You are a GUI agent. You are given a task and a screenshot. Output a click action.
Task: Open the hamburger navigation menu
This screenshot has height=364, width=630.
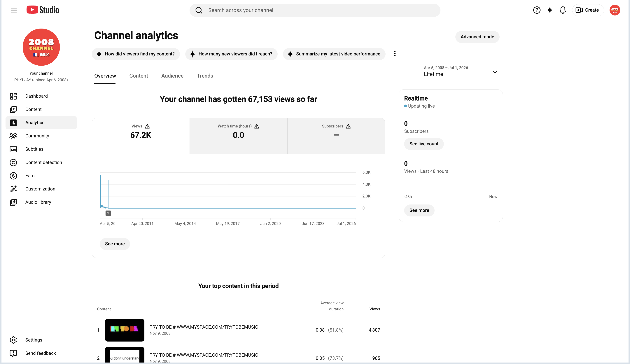(x=14, y=10)
